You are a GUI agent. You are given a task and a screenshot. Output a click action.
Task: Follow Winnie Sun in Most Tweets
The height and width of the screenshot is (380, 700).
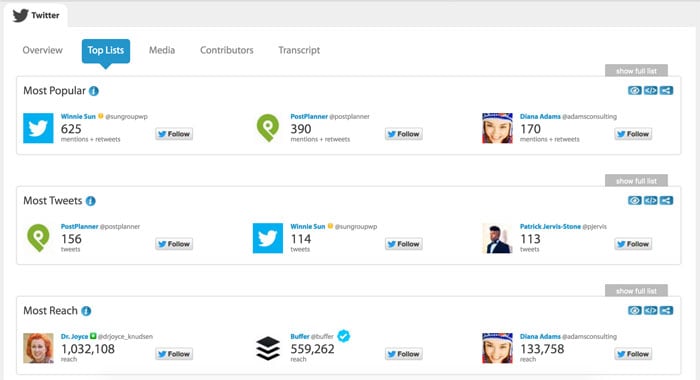pos(404,244)
